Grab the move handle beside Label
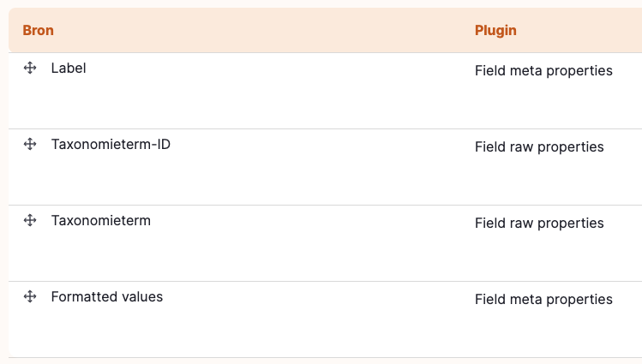 tap(30, 68)
